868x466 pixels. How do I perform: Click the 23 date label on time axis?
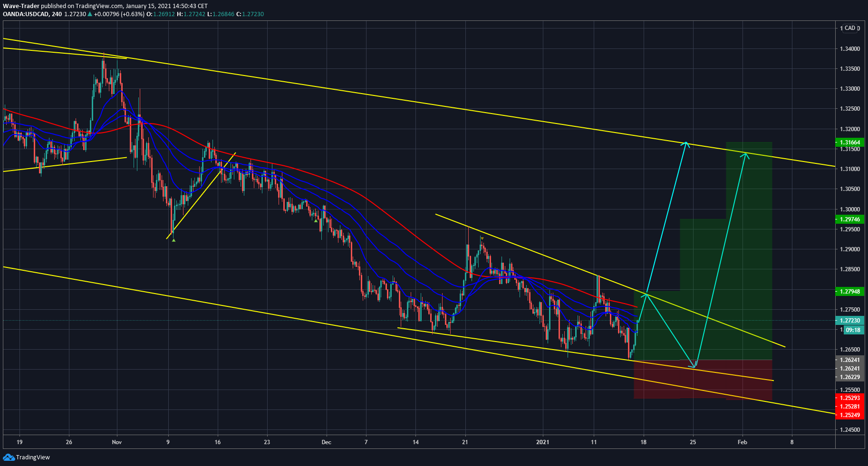coord(267,442)
